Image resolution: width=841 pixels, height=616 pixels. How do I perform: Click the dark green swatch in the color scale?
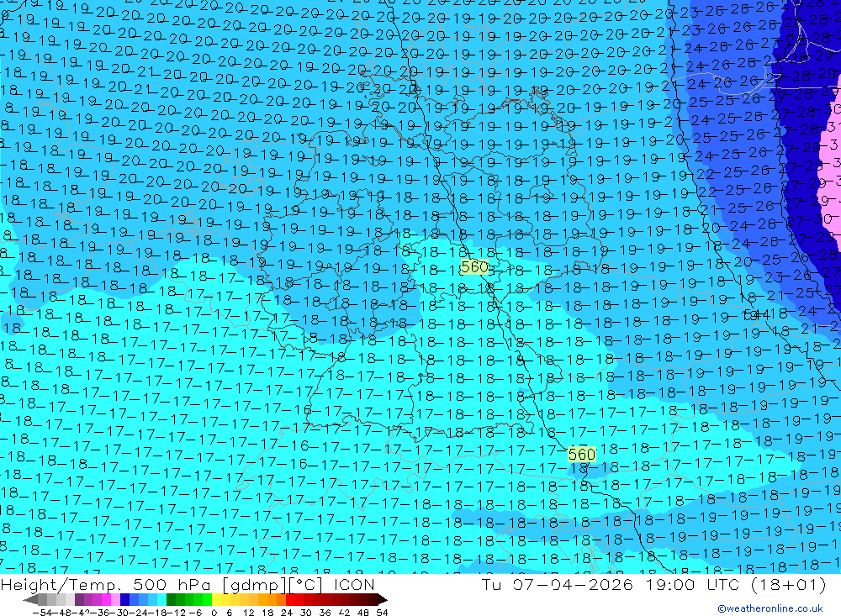[171, 600]
